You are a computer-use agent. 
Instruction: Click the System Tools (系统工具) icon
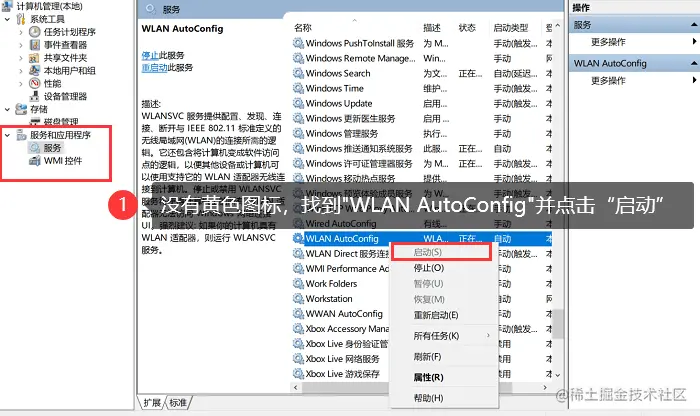tap(21, 19)
